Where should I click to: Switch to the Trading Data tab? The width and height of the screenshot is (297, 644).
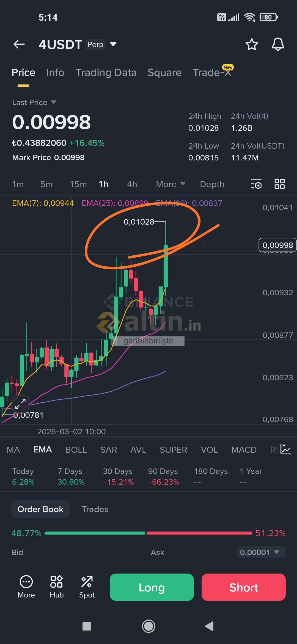106,73
